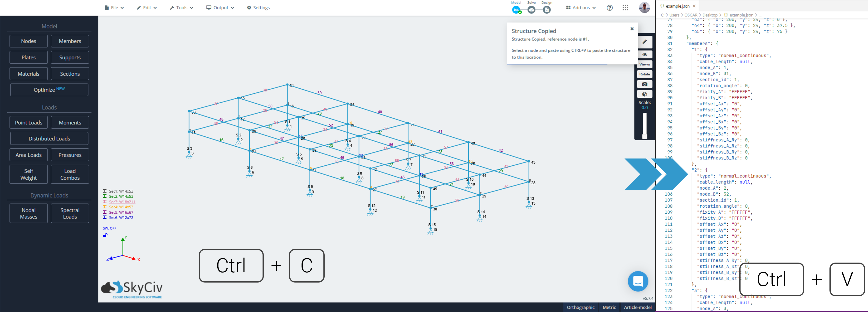Image resolution: width=868 pixels, height=312 pixels.
Task: Click the 3D cube render icon
Action: (x=644, y=94)
